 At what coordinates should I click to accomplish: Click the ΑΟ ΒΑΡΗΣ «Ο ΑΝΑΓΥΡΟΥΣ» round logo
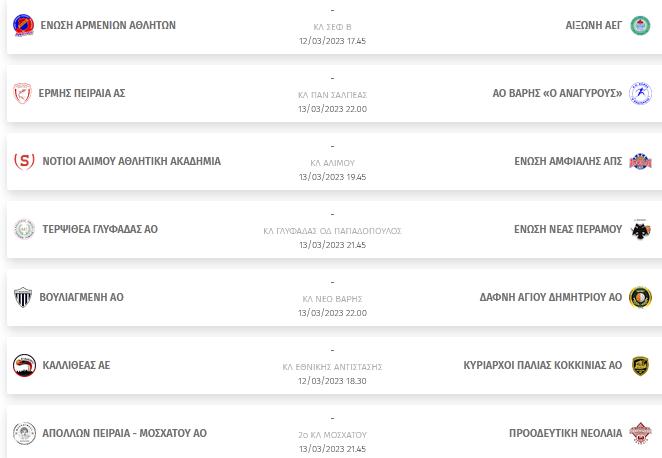click(640, 93)
